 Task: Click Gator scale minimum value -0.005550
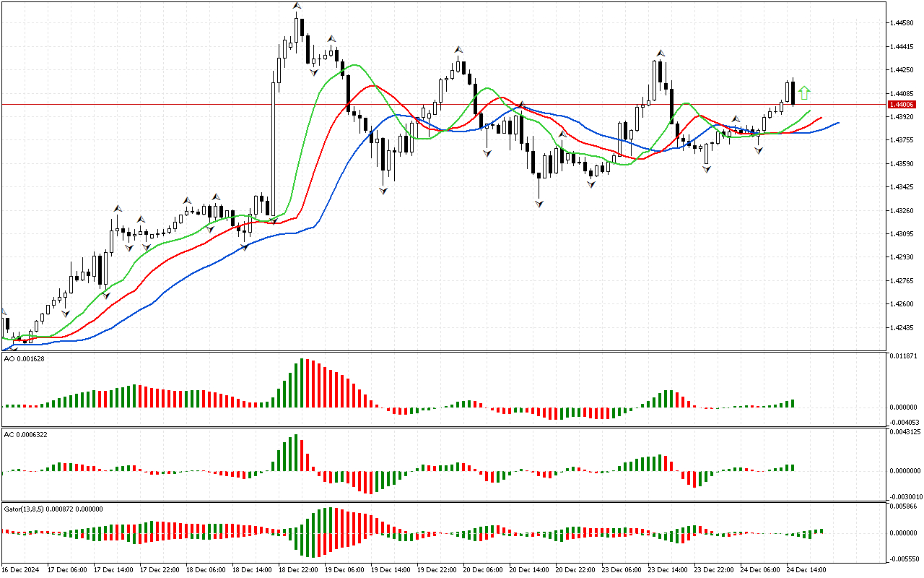[905, 558]
